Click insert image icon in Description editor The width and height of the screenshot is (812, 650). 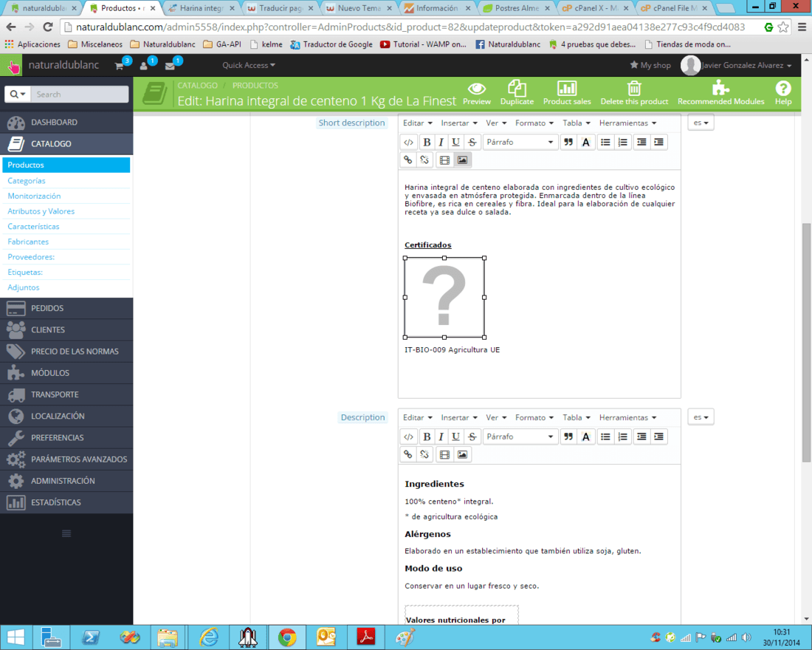point(462,454)
